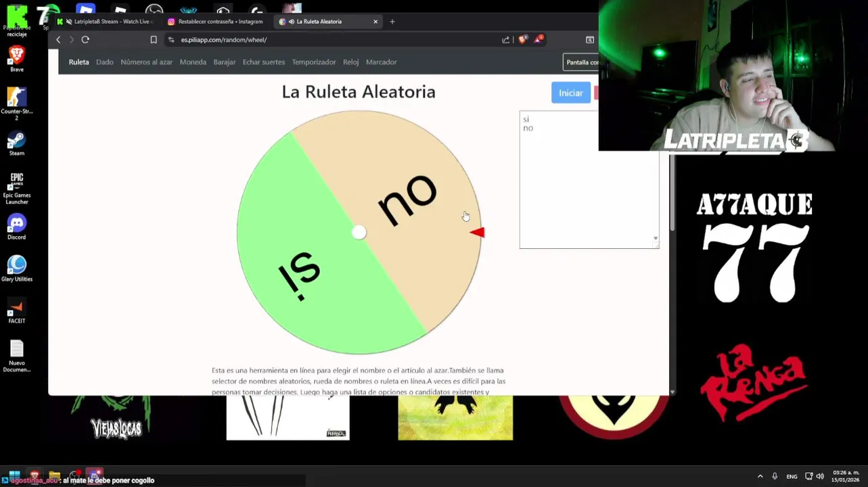Click the muted audio icon on the Latripleta8 tab
Image resolution: width=868 pixels, height=487 pixels.
pyautogui.click(x=69, y=22)
